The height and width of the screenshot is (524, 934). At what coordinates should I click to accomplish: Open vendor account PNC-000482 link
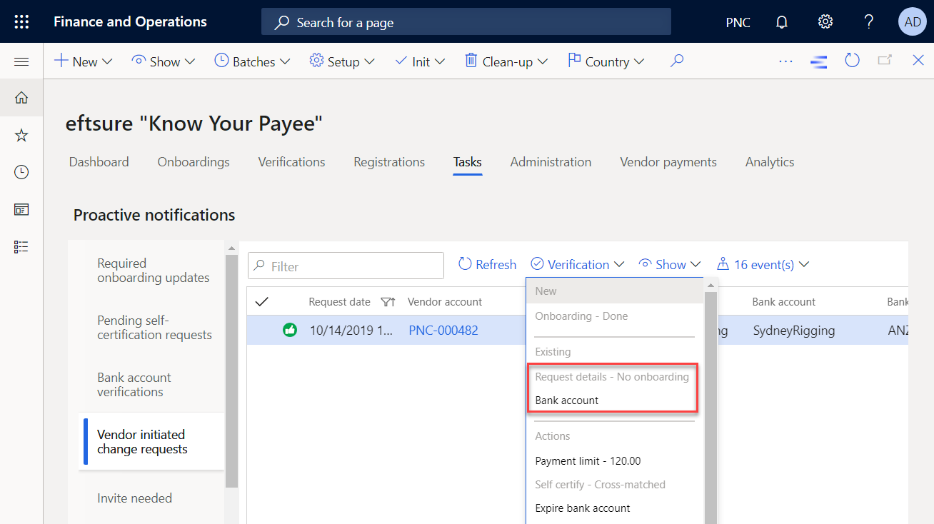[443, 330]
